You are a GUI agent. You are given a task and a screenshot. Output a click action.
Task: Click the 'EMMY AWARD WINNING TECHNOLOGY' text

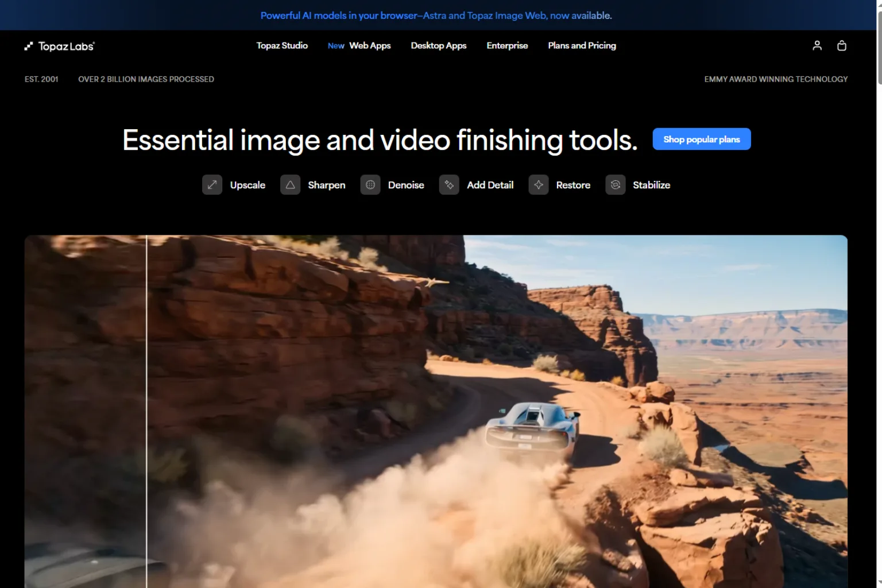[x=776, y=79]
